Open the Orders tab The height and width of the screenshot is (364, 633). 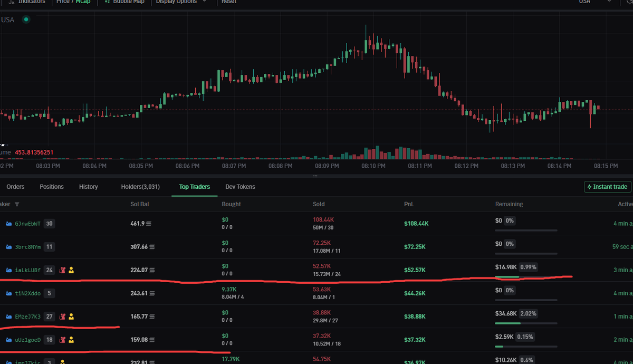pyautogui.click(x=15, y=187)
